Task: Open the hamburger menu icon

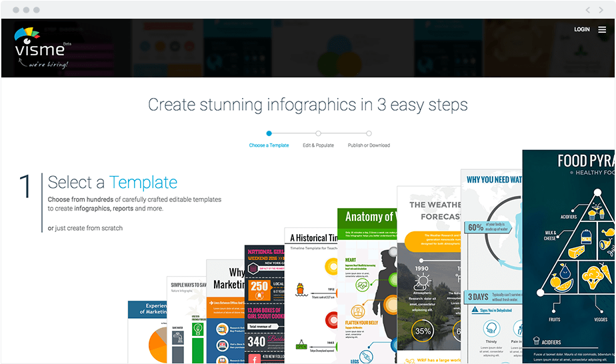Action: (602, 29)
